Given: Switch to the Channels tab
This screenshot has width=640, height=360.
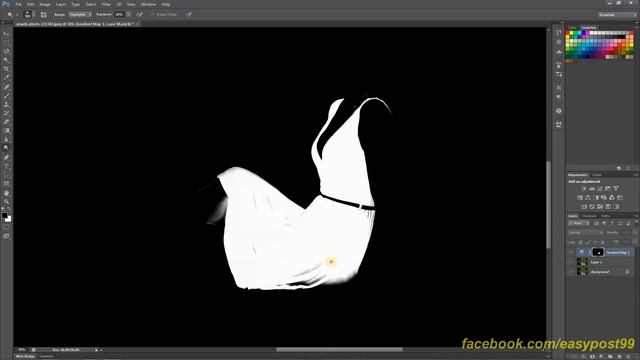Looking at the screenshot, I should point(589,216).
